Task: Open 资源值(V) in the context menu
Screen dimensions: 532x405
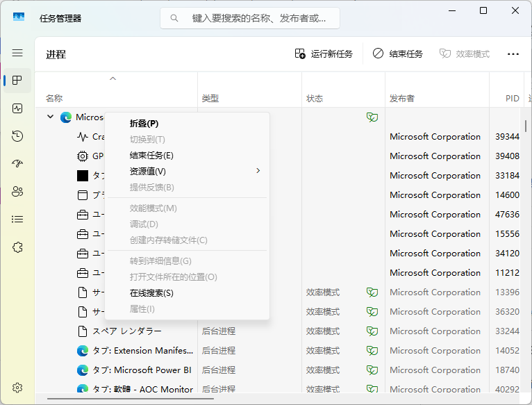Action: pyautogui.click(x=188, y=172)
